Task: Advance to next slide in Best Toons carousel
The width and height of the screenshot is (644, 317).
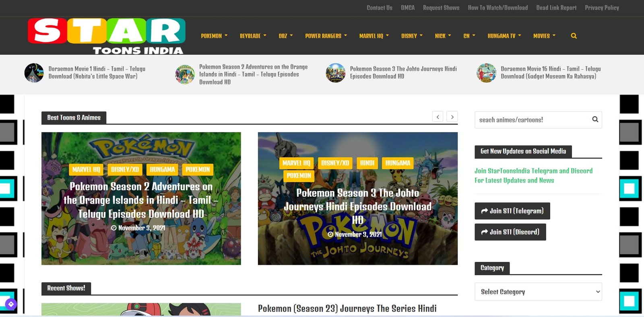Action: point(452,117)
